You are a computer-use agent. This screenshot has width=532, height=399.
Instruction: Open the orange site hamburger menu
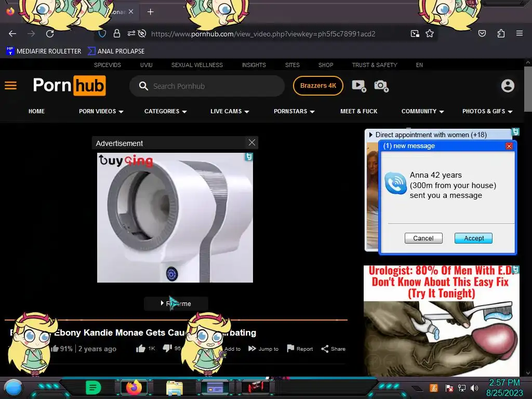[10, 86]
